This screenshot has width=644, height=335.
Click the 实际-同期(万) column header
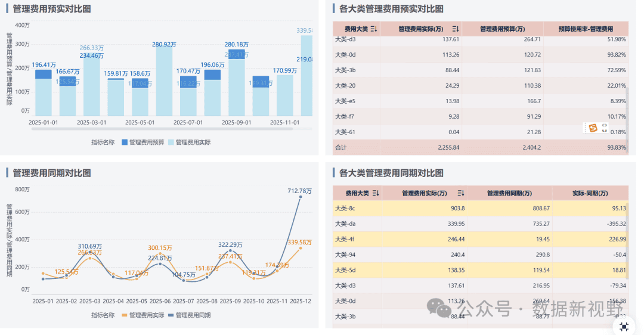[590, 193]
